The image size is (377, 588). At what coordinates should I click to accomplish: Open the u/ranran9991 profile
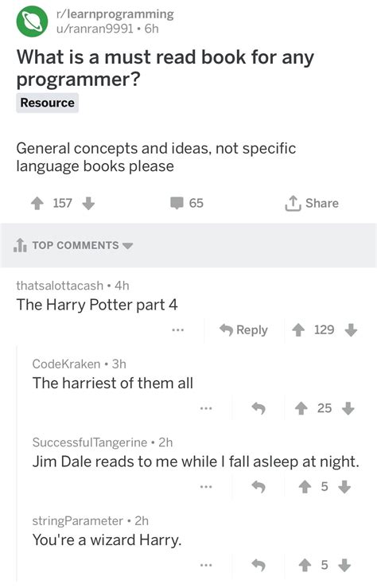point(95,29)
